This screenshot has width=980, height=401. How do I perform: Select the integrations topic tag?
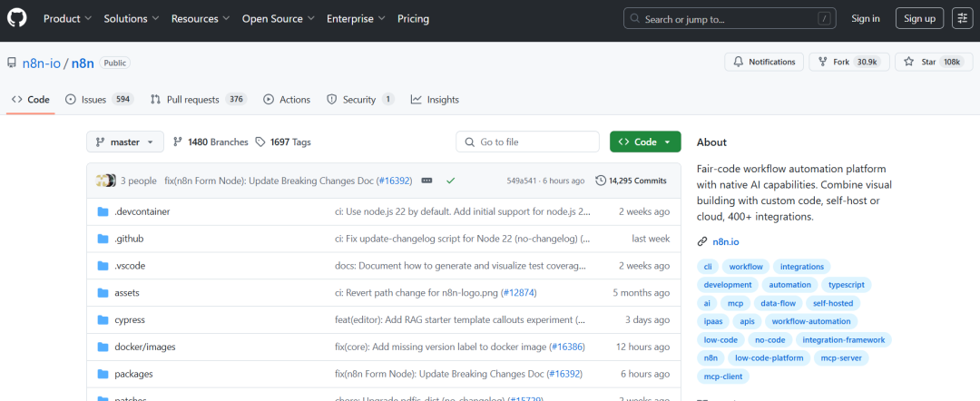(802, 267)
